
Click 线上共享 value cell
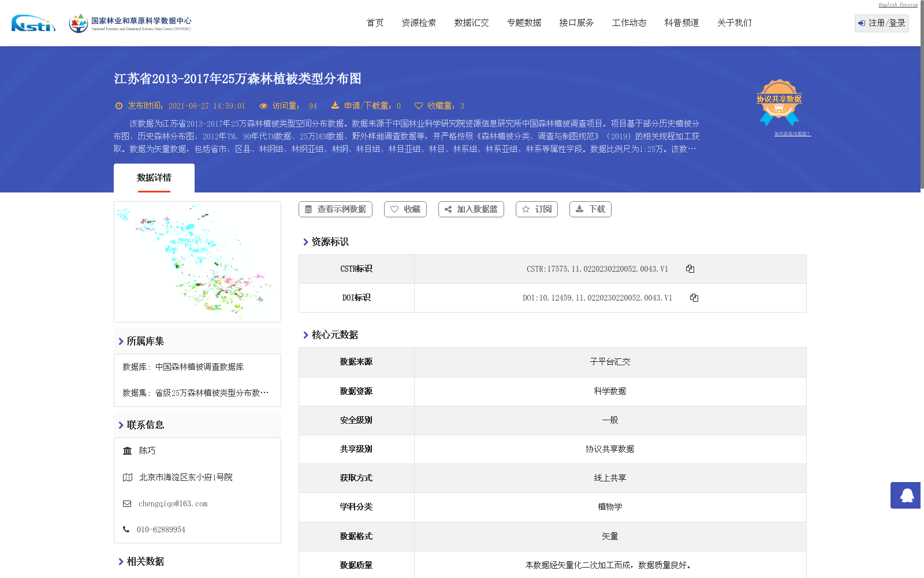point(610,478)
